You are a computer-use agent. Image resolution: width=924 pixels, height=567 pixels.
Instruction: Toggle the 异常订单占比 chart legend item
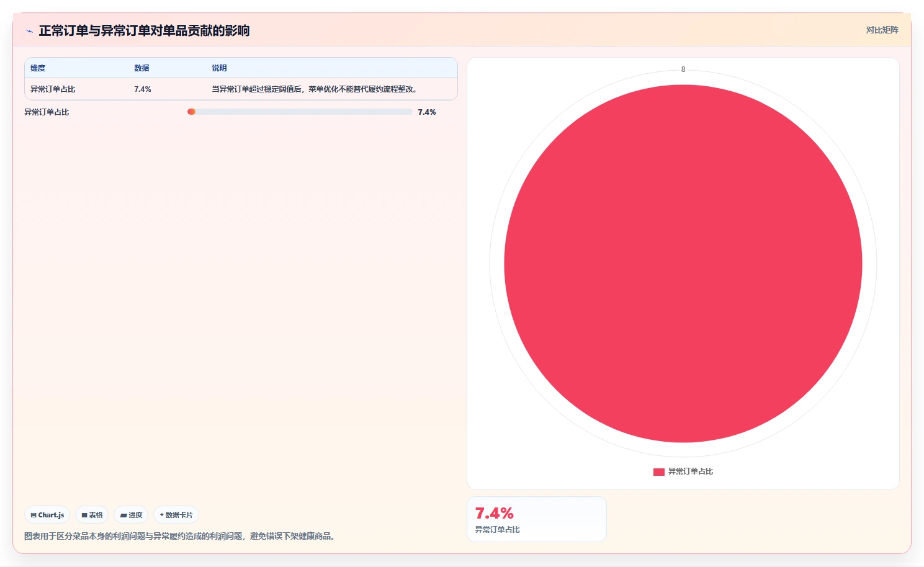[x=683, y=471]
